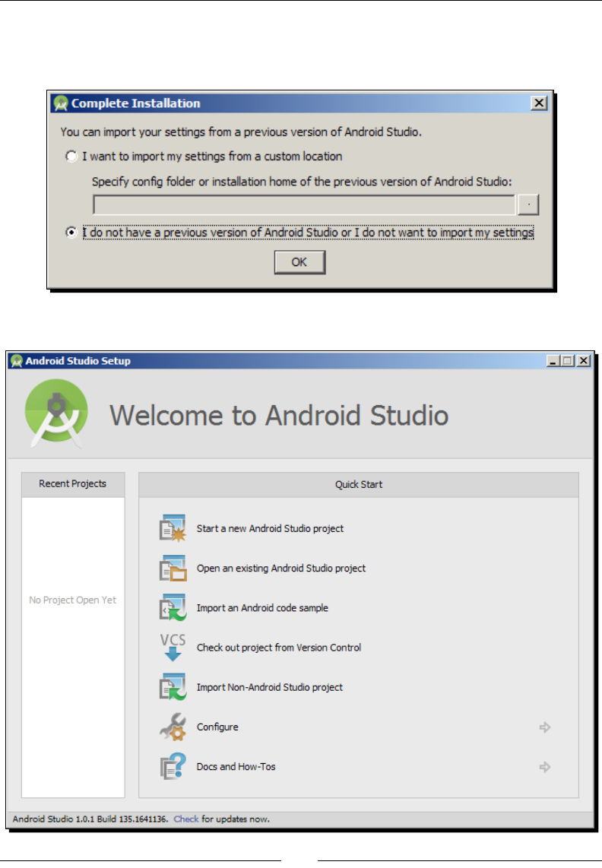
Task: Choose Check out project from Version Control
Action: [x=278, y=648]
